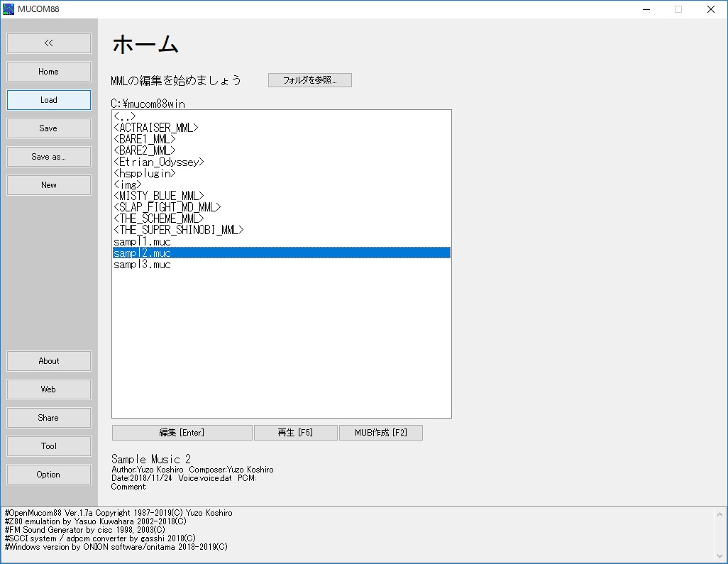Click the Sample Music 2 title text
The height and width of the screenshot is (564, 728).
pyautogui.click(x=151, y=459)
